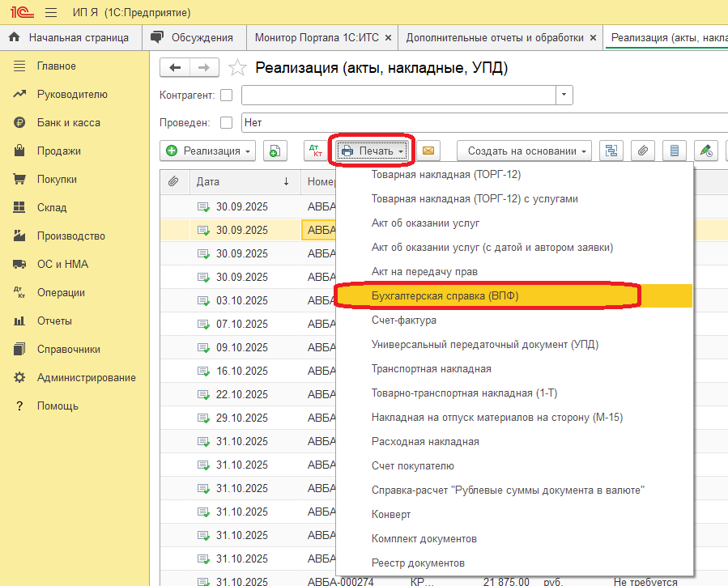Open the Создать на основании dropdown
Screen dimensions: 728x586
click(x=524, y=151)
